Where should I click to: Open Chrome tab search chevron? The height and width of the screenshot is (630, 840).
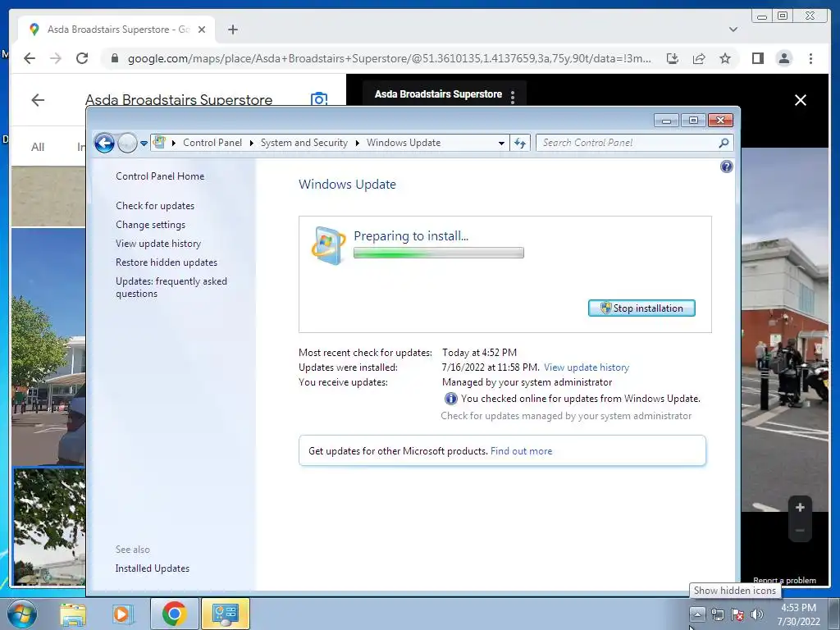pyautogui.click(x=733, y=30)
